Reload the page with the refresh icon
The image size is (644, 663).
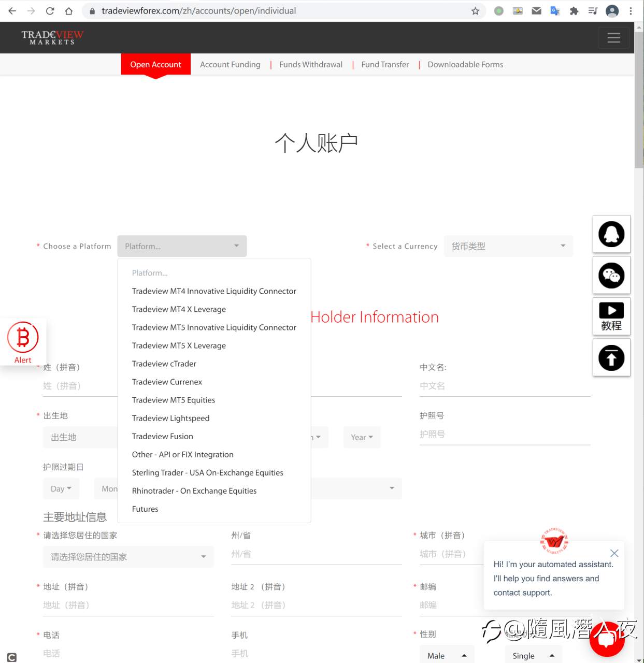(x=50, y=11)
